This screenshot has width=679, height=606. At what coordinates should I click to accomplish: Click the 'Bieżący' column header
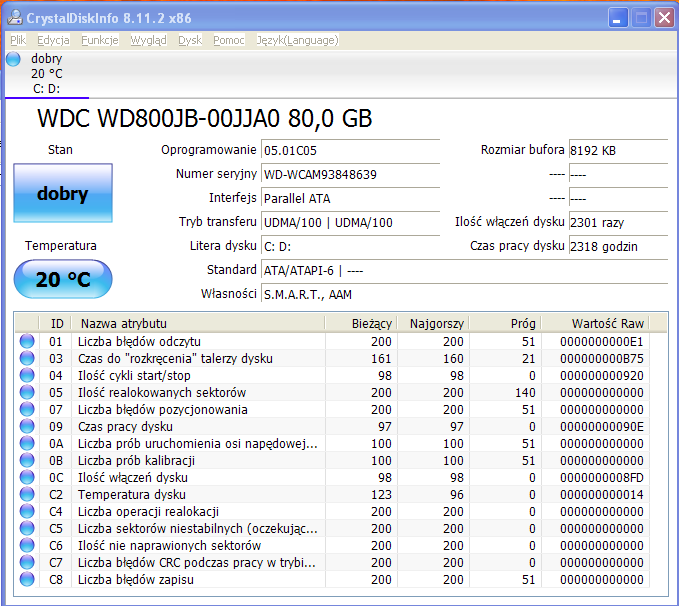(x=361, y=324)
